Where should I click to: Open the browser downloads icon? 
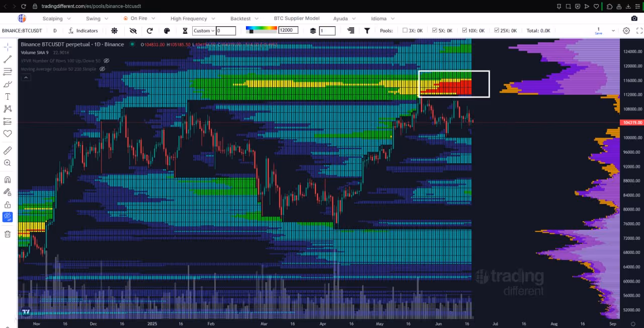coord(627,6)
